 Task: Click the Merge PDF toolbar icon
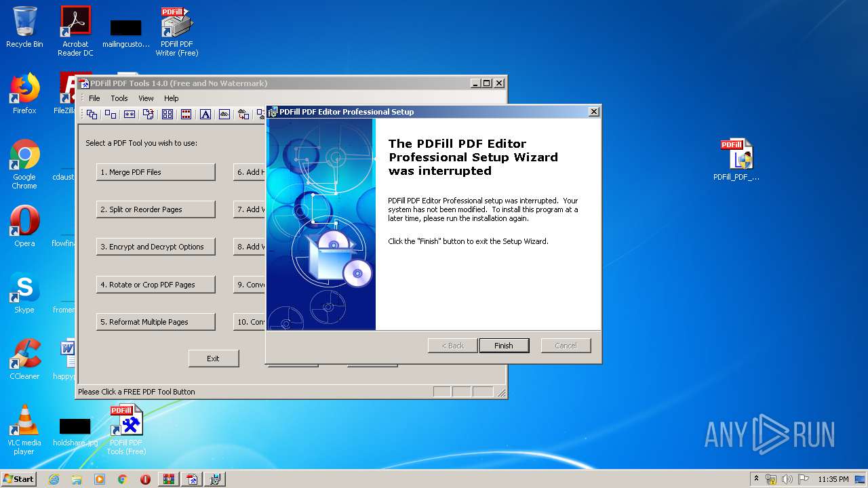92,115
